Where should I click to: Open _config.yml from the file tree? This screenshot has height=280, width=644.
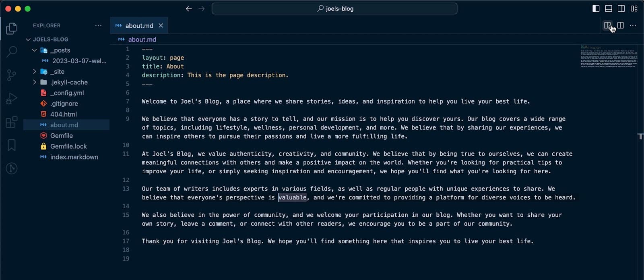pos(67,93)
